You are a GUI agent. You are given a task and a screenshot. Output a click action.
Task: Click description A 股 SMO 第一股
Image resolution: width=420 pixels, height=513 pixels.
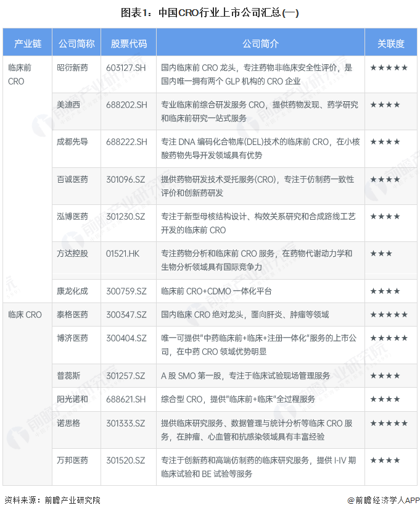point(245,375)
